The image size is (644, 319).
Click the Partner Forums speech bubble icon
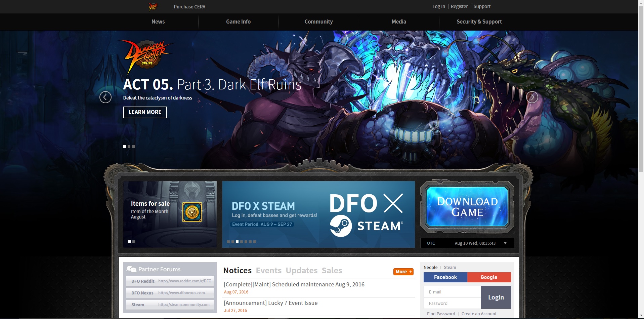[x=131, y=269]
